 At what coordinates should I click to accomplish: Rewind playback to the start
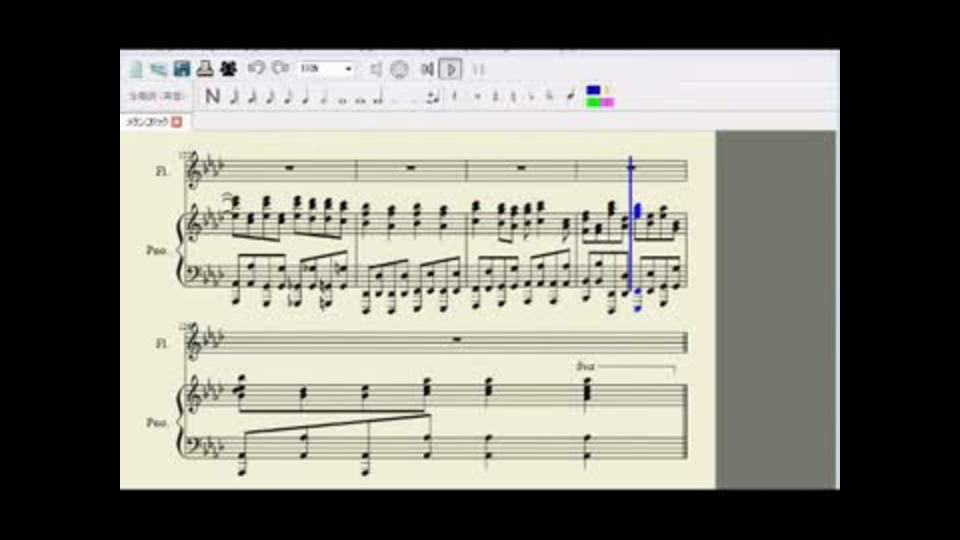[x=427, y=69]
